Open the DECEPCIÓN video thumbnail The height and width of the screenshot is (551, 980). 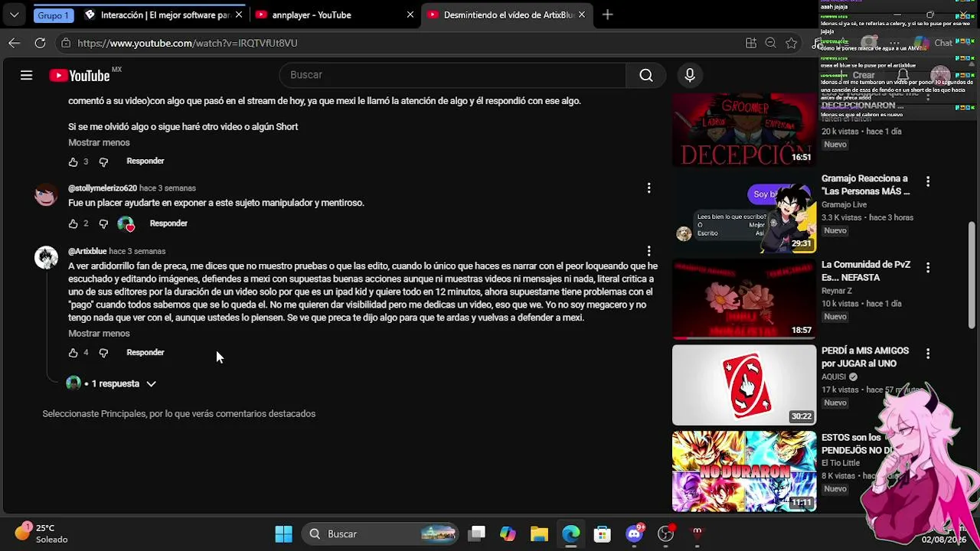click(744, 129)
